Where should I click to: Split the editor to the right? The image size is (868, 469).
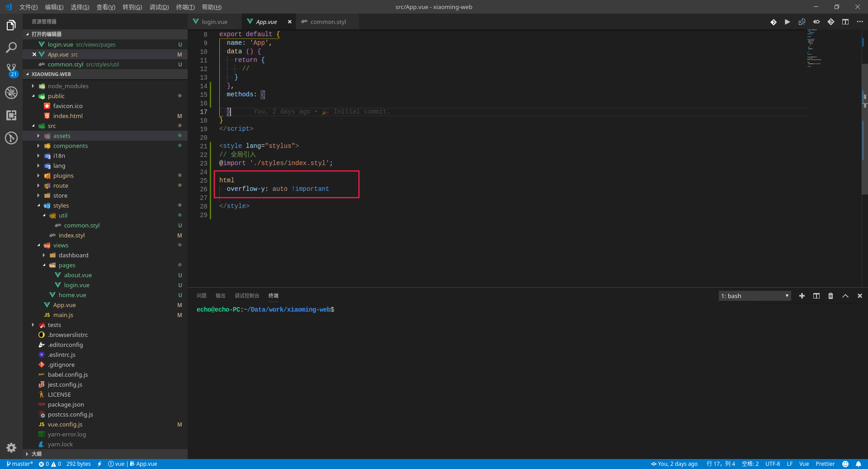pos(845,22)
